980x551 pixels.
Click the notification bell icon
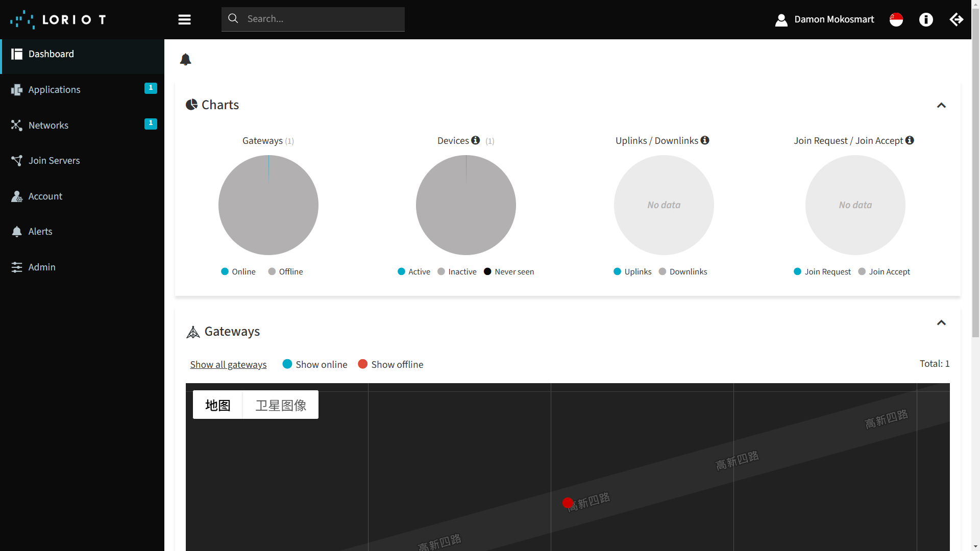185,60
